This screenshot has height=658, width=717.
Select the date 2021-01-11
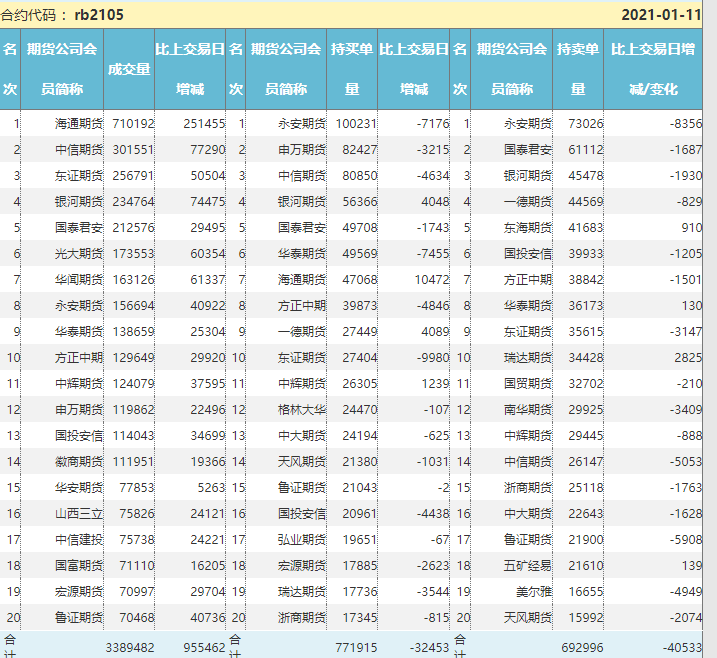[x=661, y=15]
